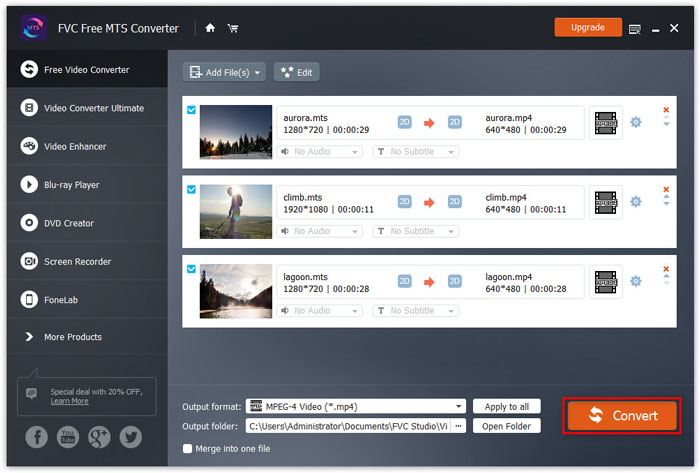Uncheck the climb.mts checkbox
This screenshot has height=473, width=700.
pyautogui.click(x=191, y=189)
